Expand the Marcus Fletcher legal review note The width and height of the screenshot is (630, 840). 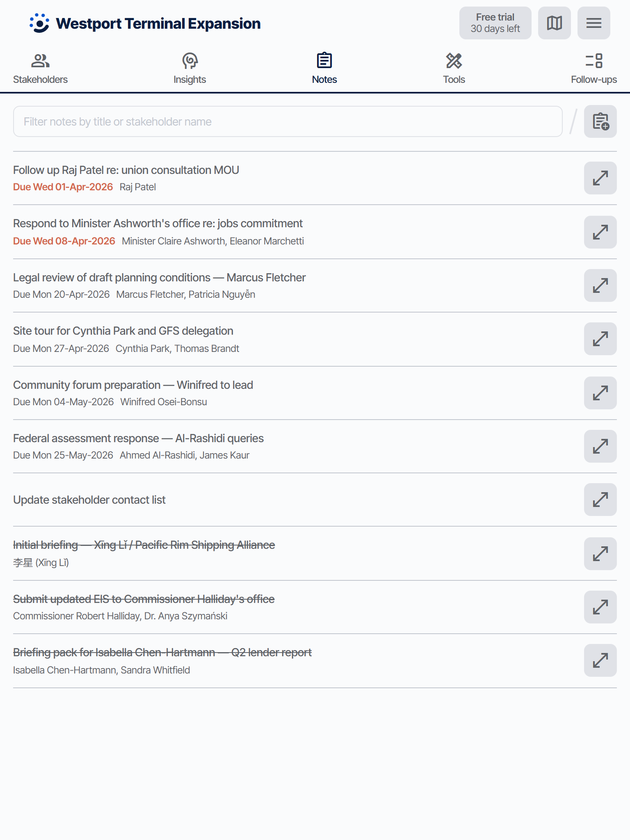tap(600, 285)
